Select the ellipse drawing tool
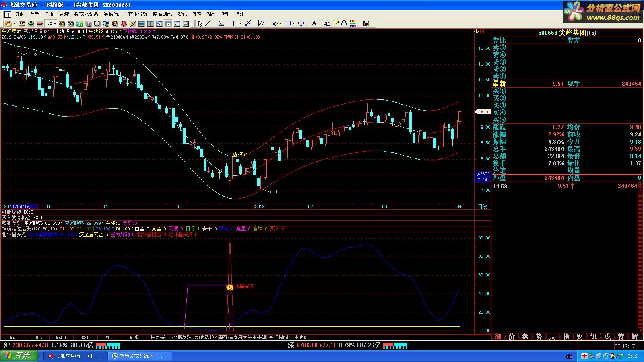Image resolution: width=644 pixels, height=362 pixels. (301, 23)
